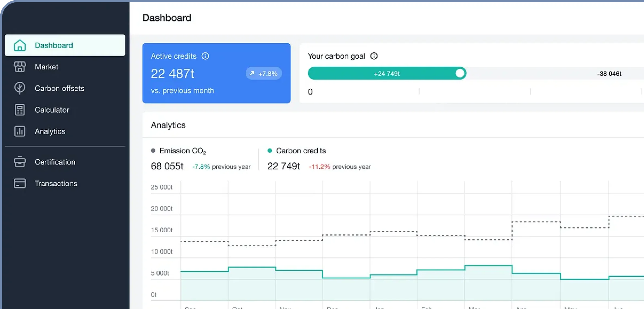The width and height of the screenshot is (644, 309).
Task: Select the Transactions menu label
Action: (56, 184)
